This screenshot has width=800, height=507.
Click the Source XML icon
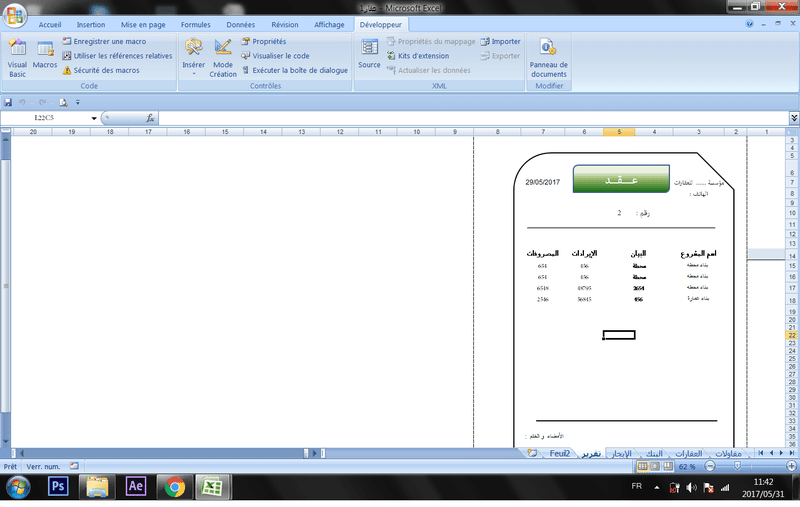coord(369,55)
